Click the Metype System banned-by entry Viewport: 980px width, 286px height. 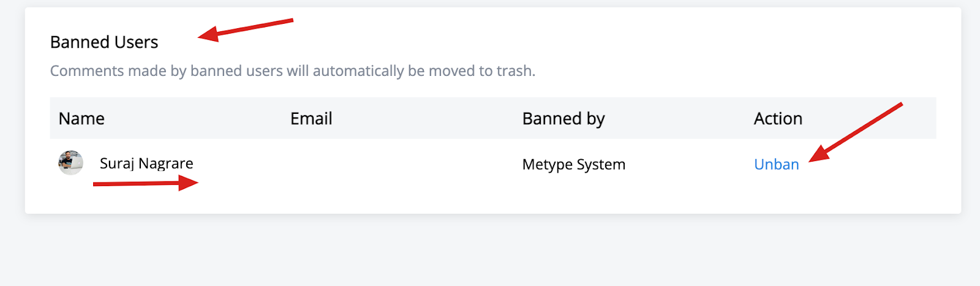point(573,165)
